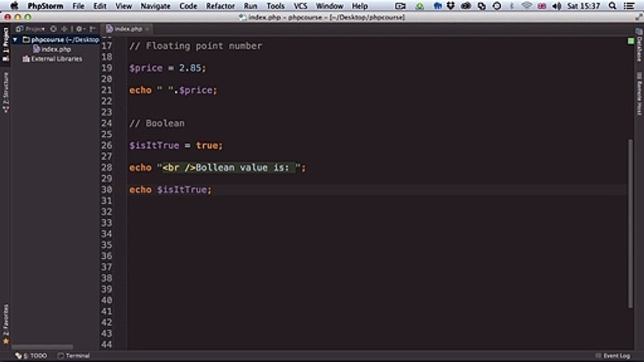Open the Navigate menu
Image resolution: width=644 pixels, height=362 pixels.
click(x=155, y=6)
